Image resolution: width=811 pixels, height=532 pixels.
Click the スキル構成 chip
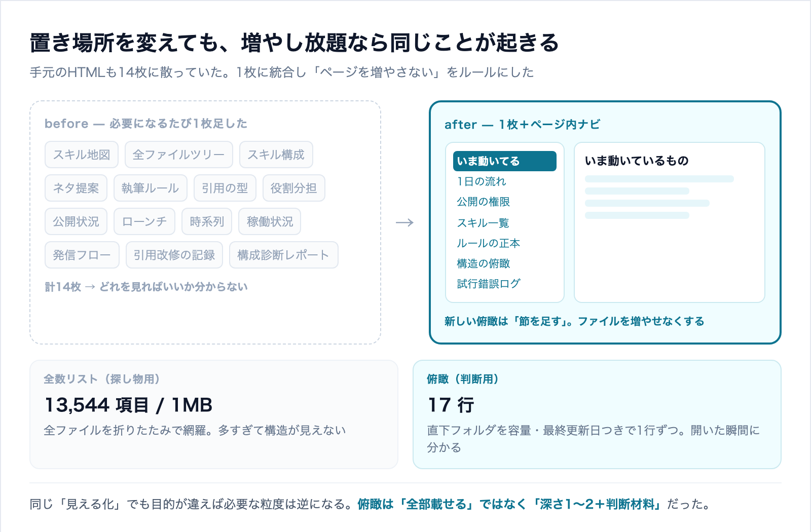(276, 155)
